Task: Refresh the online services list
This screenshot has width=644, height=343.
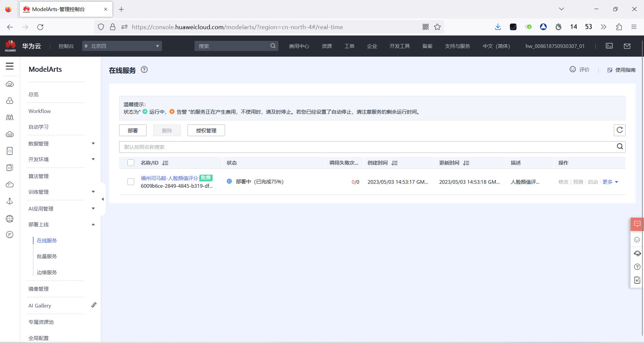Action: (620, 130)
